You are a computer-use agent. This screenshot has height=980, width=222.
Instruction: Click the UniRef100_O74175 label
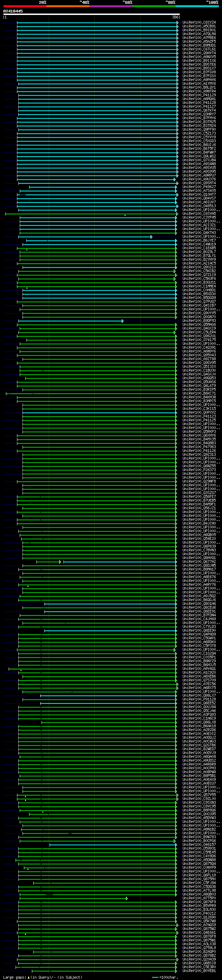pyautogui.click(x=199, y=340)
